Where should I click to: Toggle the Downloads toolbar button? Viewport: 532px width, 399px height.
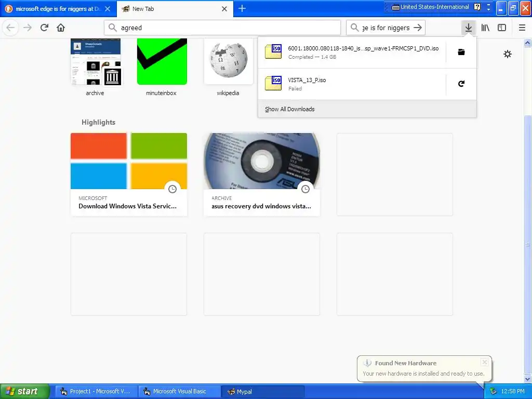469,28
